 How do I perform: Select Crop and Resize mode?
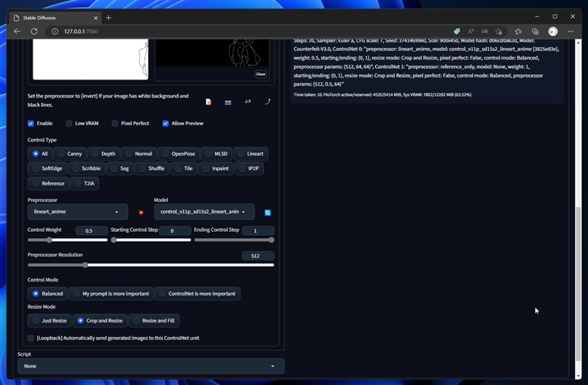point(100,321)
